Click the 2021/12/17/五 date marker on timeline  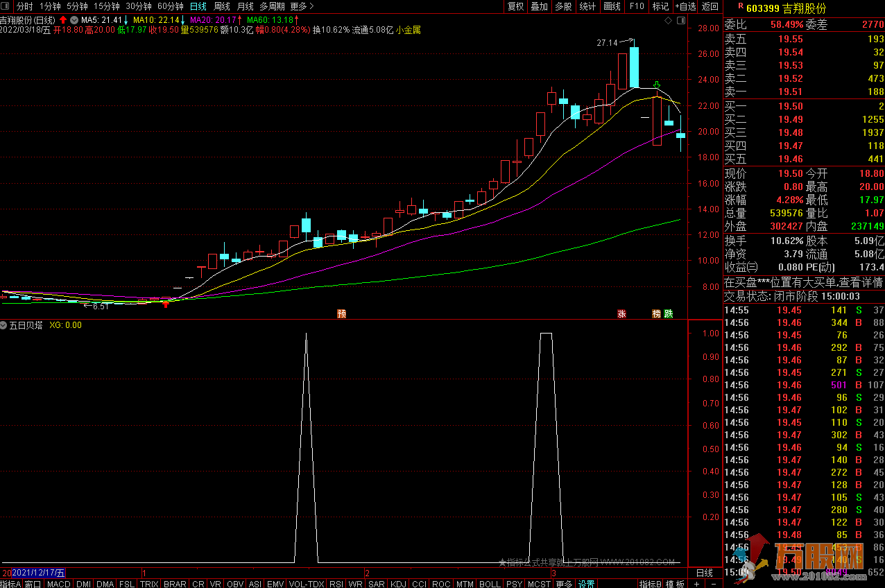pyautogui.click(x=39, y=573)
